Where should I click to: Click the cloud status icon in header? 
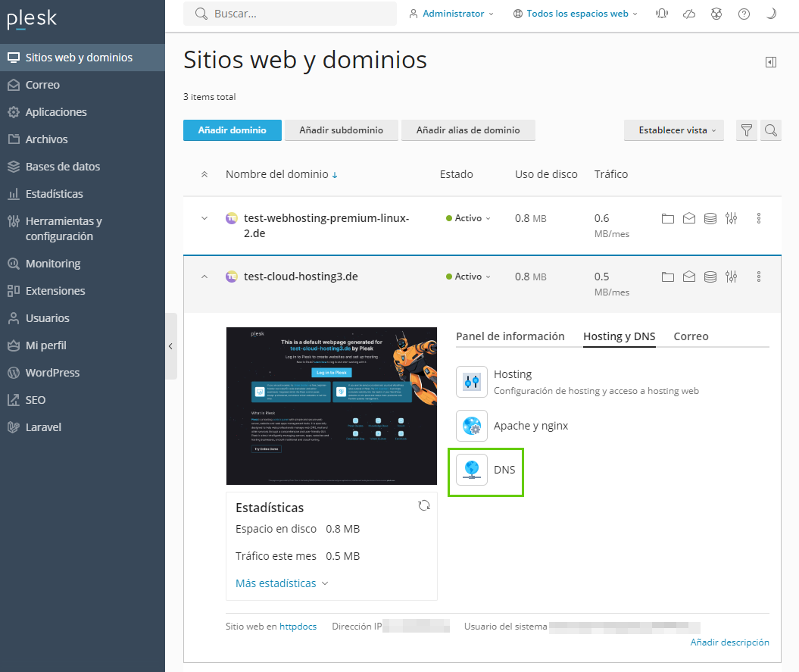[689, 14]
